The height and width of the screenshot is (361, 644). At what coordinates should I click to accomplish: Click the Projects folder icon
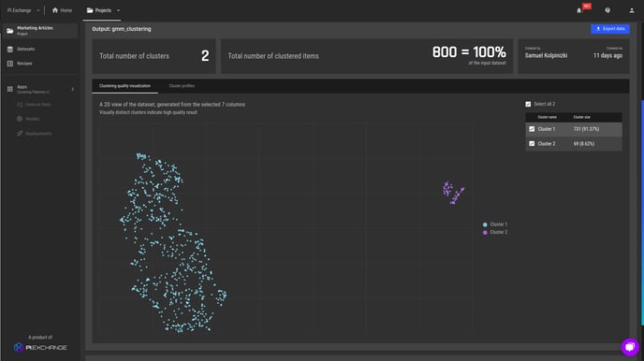click(x=90, y=10)
